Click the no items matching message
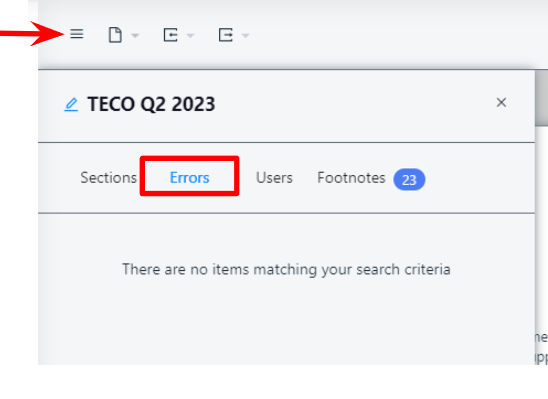 (x=286, y=269)
